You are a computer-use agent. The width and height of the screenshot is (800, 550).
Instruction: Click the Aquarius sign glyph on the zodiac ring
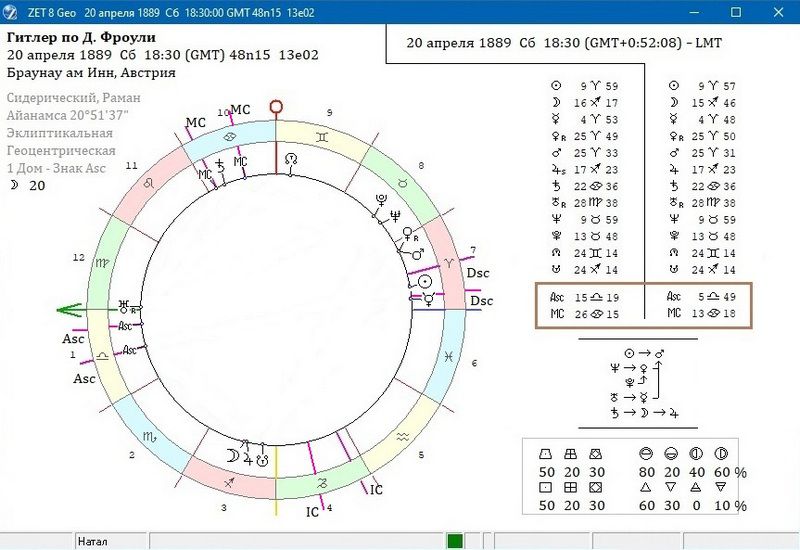[x=403, y=436]
